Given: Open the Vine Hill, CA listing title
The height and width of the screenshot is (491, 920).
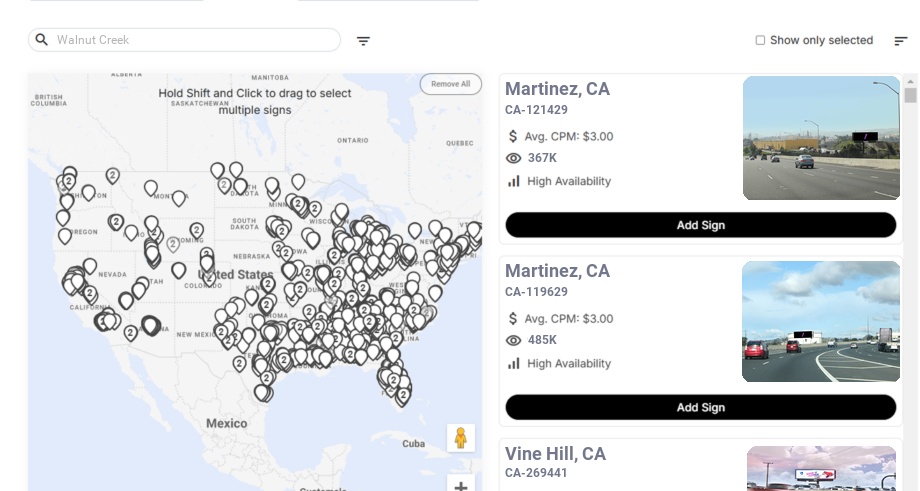Looking at the screenshot, I should pyautogui.click(x=555, y=454).
